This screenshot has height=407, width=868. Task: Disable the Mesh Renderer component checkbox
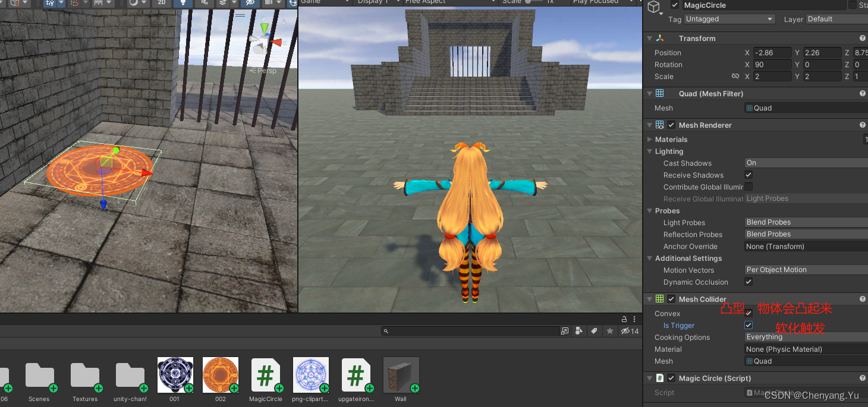[671, 125]
